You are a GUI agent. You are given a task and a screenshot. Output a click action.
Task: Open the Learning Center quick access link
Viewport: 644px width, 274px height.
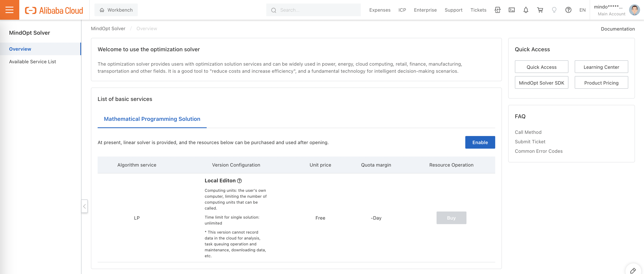(x=601, y=66)
